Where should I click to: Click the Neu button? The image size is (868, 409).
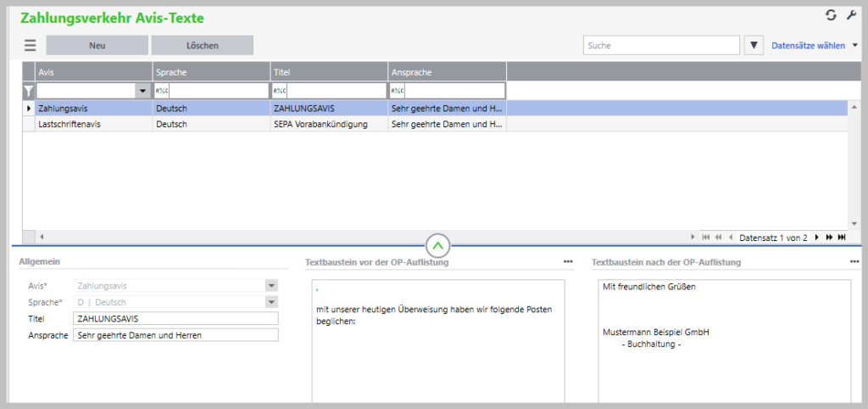pos(97,46)
